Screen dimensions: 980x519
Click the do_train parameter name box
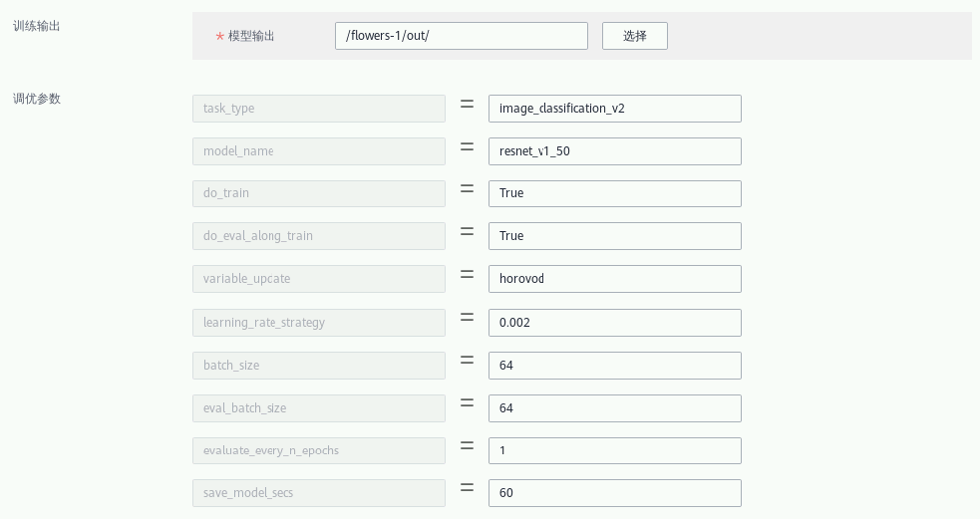coord(318,193)
